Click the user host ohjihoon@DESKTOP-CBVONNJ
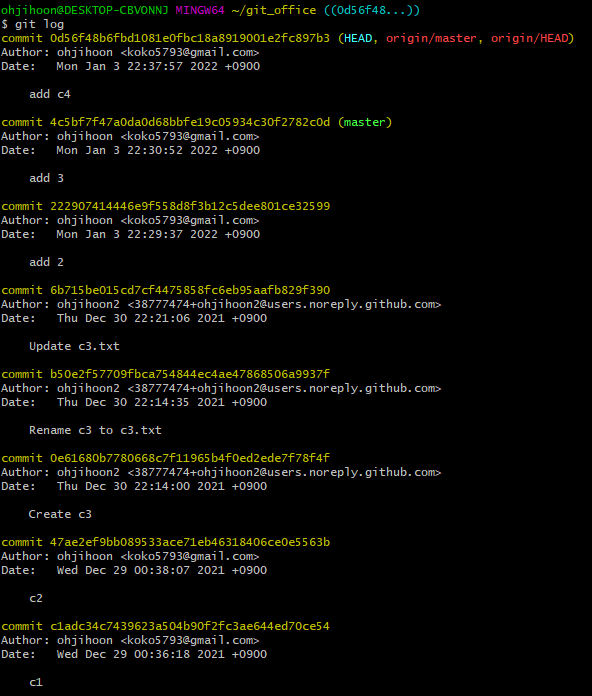The width and height of the screenshot is (592, 696). (84, 10)
